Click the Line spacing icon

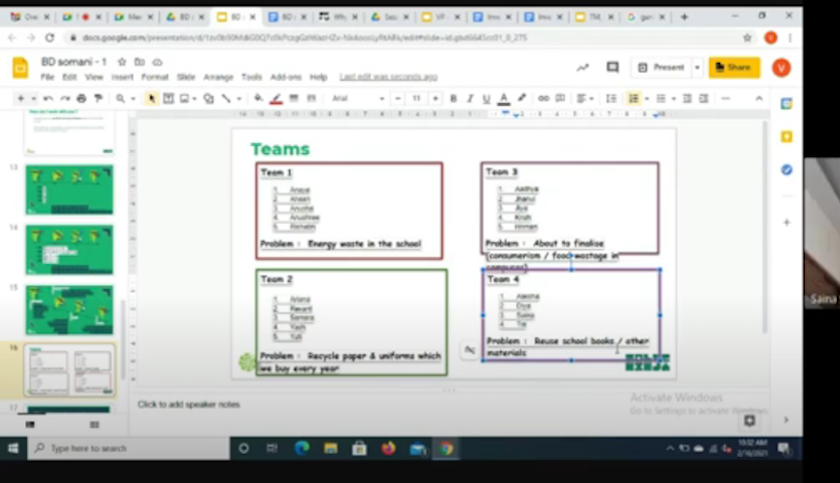click(611, 99)
